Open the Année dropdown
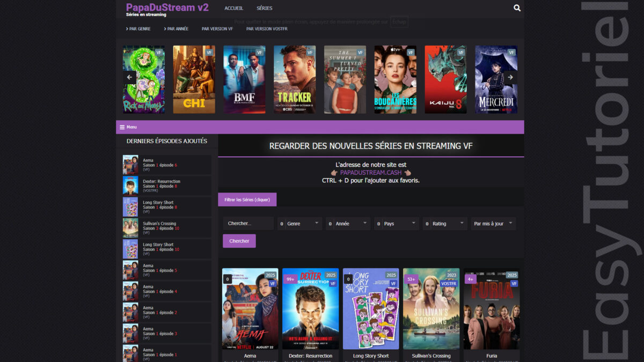 (x=348, y=224)
